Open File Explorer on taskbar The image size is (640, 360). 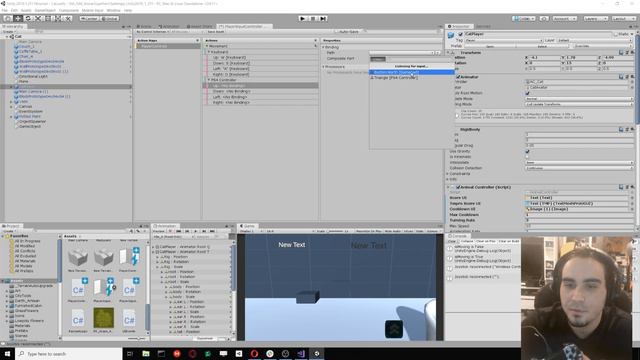point(146,353)
